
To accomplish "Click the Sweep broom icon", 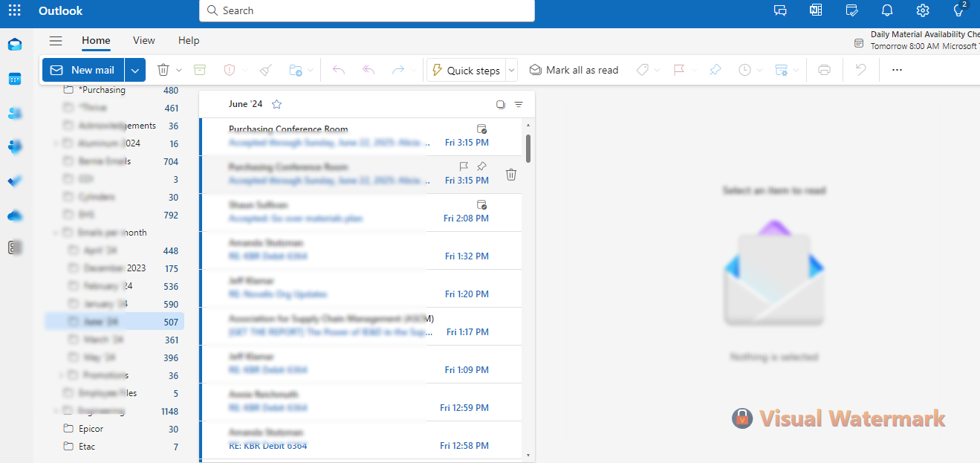I will pyautogui.click(x=266, y=70).
